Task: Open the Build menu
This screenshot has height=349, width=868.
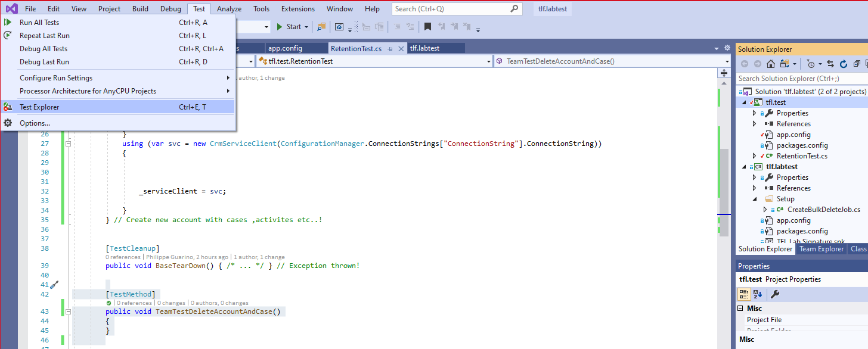Action: coord(141,9)
